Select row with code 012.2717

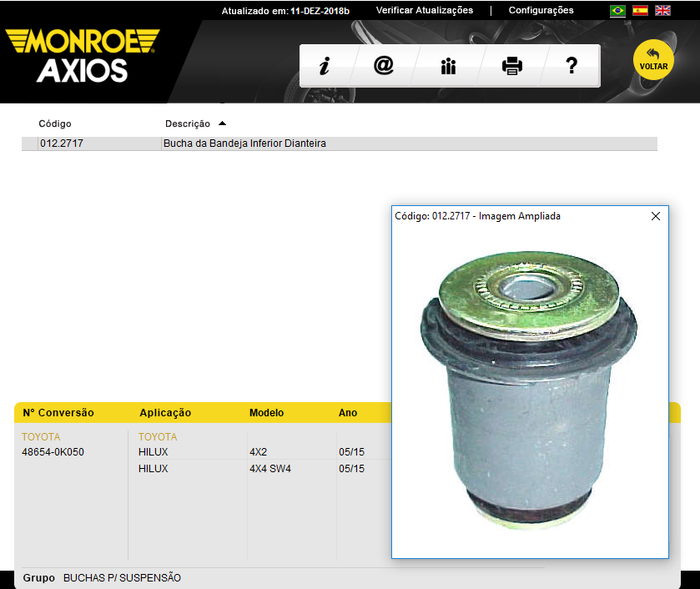pyautogui.click(x=62, y=143)
